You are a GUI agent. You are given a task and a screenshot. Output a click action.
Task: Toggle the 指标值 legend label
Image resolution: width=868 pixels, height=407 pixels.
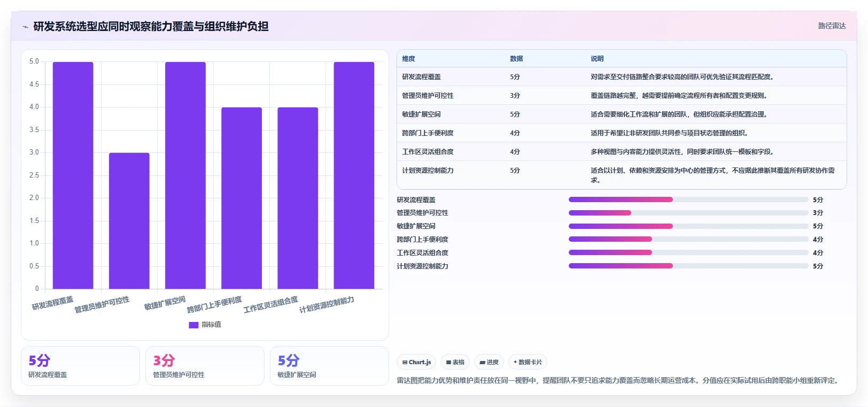pyautogui.click(x=211, y=325)
